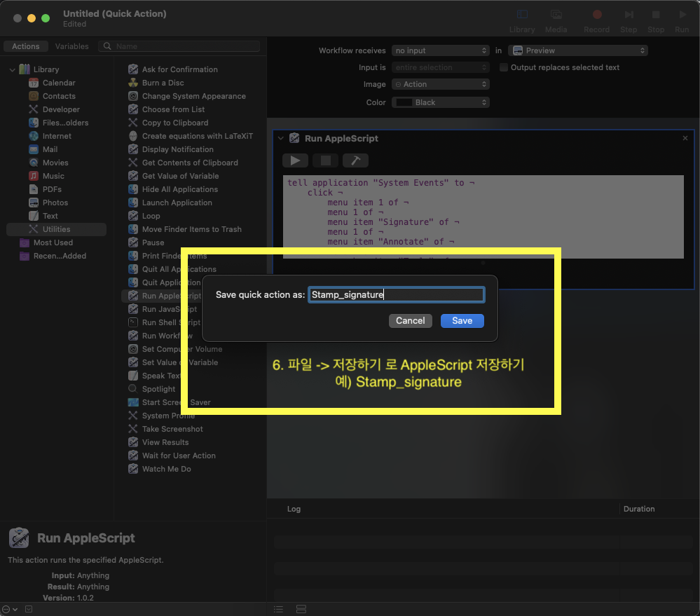Click the Save button in dialog
Screen dimensions: 700x616
462,320
